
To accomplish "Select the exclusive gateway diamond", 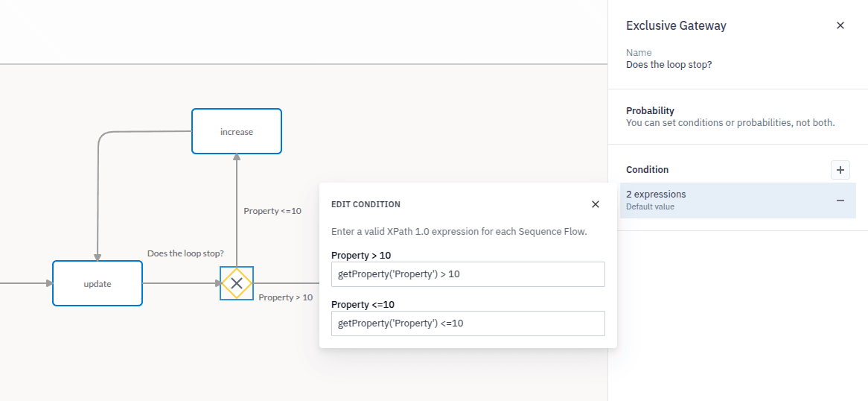I will 237,283.
